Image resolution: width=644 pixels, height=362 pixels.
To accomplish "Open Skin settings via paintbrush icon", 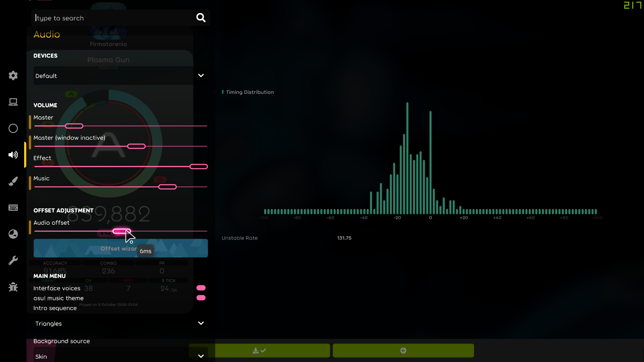I will [x=13, y=181].
